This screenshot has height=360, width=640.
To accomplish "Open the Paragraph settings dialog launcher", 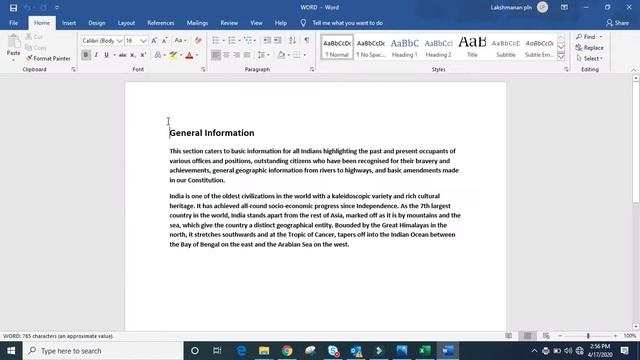I will pos(312,70).
